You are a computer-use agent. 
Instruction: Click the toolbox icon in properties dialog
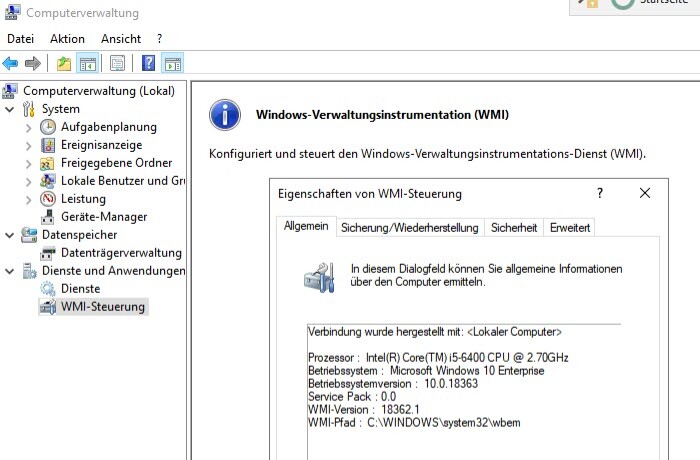coord(319,277)
